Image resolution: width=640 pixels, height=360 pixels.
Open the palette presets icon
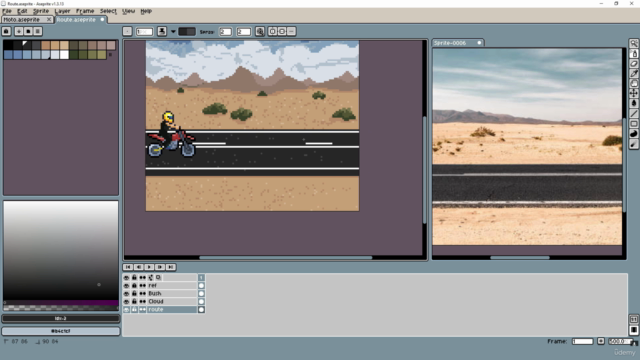click(28, 31)
